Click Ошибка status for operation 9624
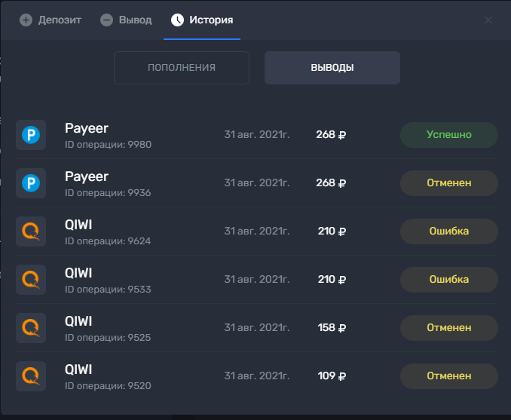The width and height of the screenshot is (511, 420). [449, 231]
